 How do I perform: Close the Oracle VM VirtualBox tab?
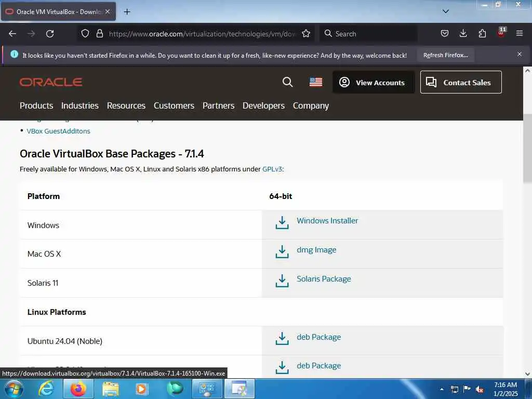108,11
